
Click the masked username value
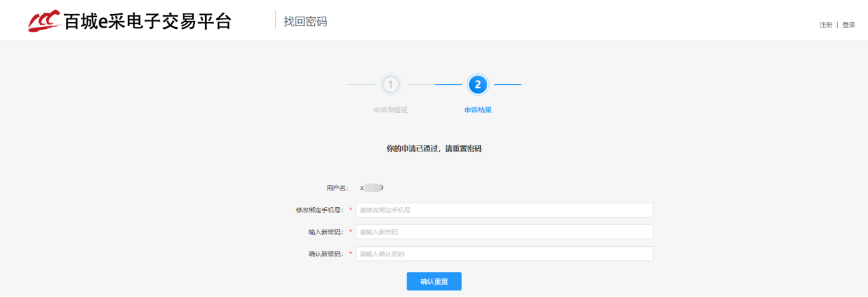pos(372,188)
